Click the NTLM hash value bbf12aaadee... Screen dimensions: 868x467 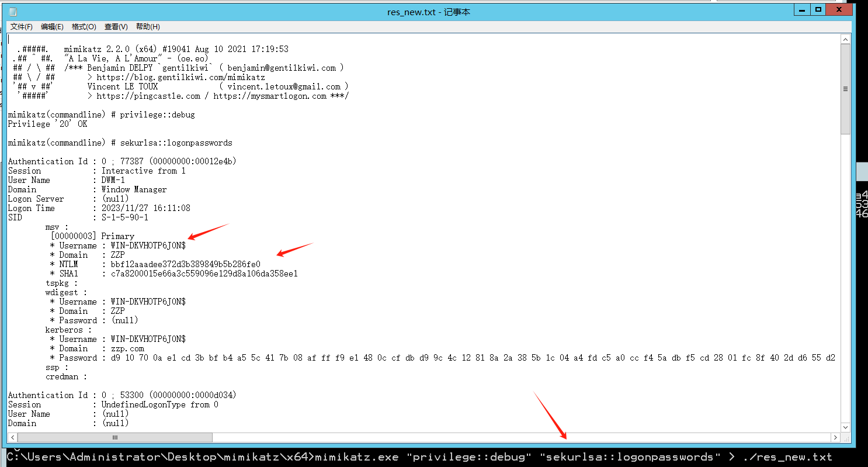(x=186, y=264)
